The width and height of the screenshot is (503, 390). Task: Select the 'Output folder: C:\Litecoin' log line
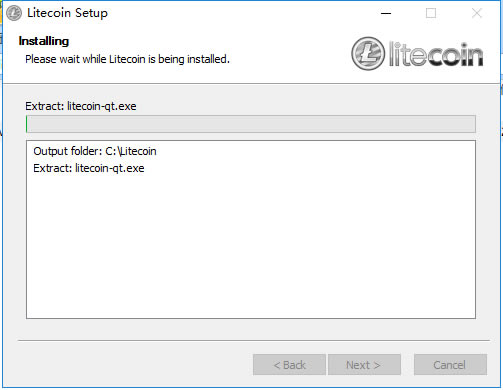point(95,151)
